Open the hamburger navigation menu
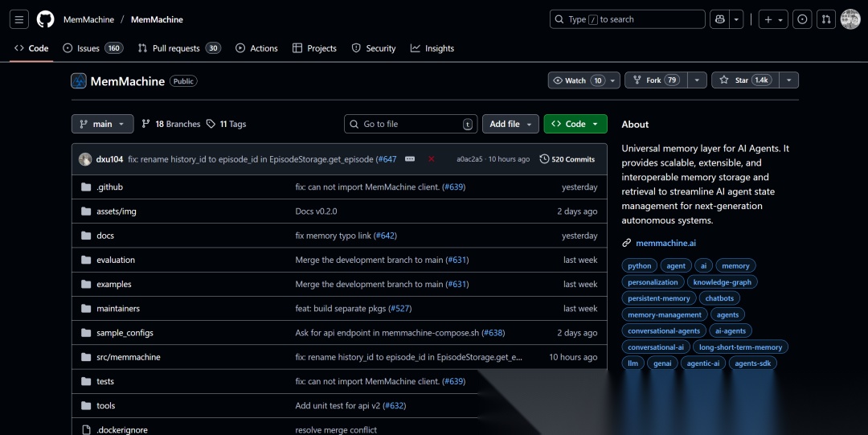868x435 pixels. click(x=18, y=19)
